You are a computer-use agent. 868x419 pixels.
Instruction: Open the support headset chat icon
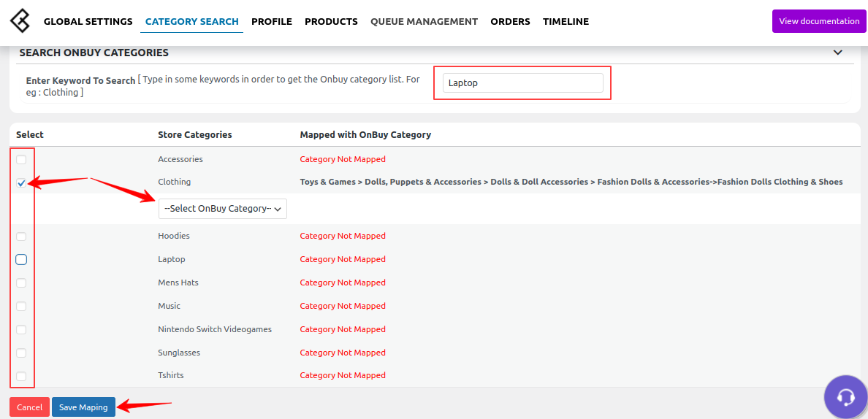[x=846, y=396]
